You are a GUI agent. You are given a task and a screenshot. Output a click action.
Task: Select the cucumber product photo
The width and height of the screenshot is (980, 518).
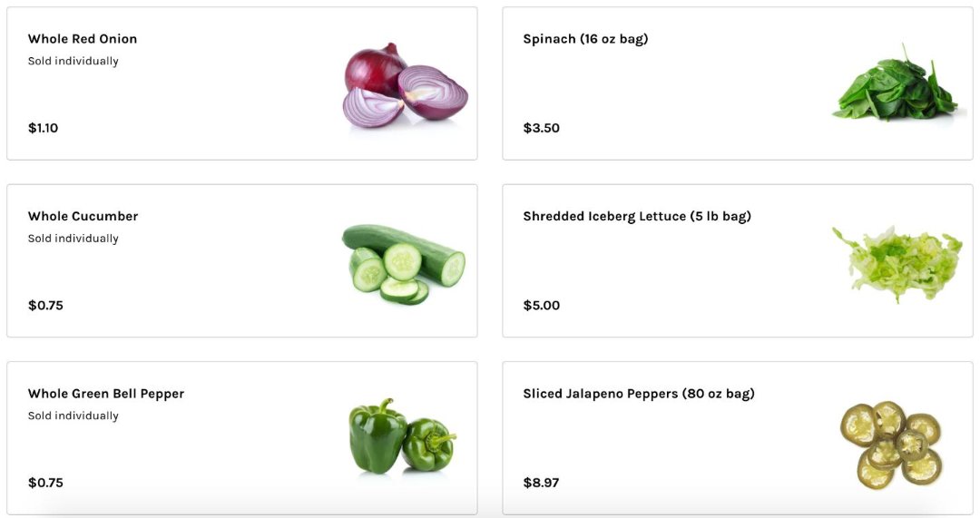[403, 263]
